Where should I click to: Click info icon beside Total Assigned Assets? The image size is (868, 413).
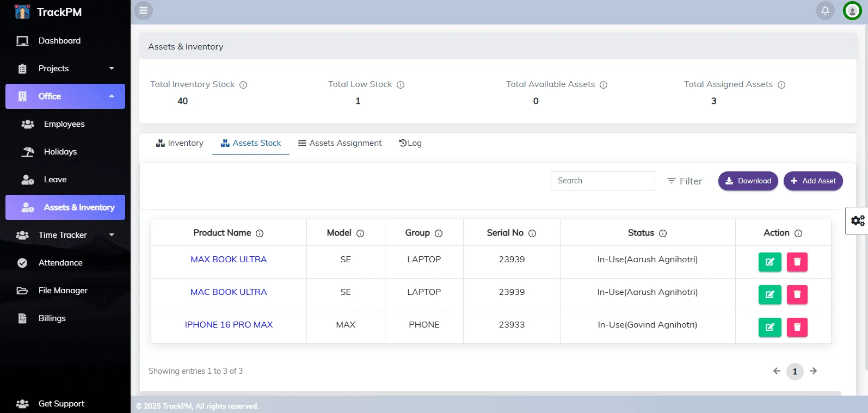click(781, 85)
